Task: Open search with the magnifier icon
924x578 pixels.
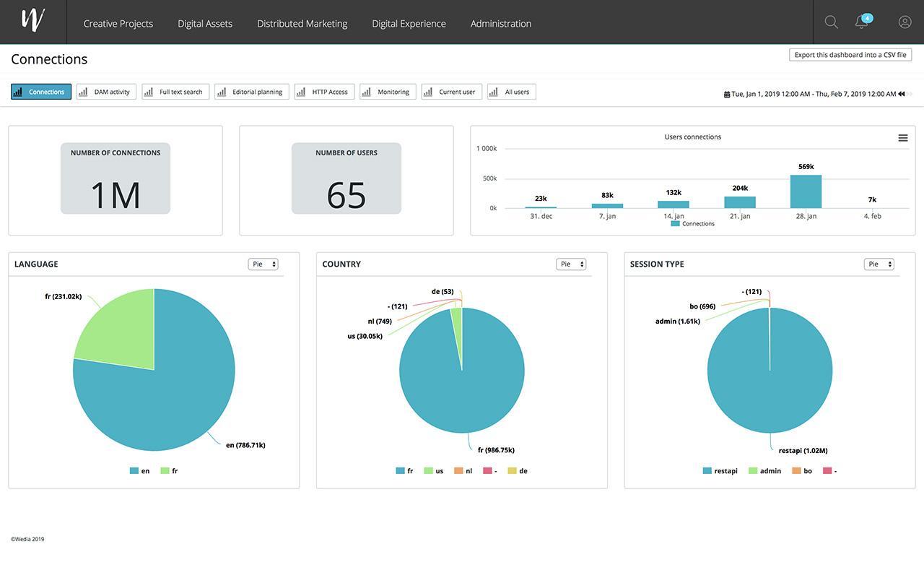Action: [x=831, y=22]
